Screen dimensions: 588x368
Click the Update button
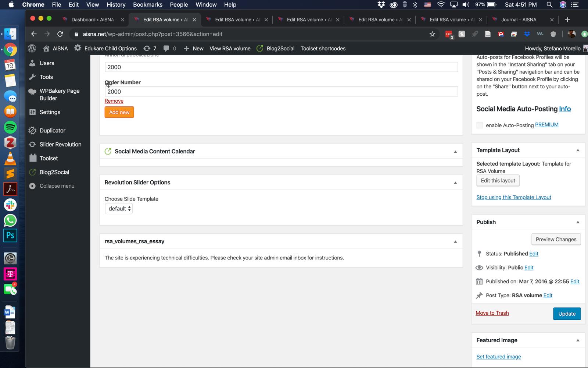click(x=567, y=314)
